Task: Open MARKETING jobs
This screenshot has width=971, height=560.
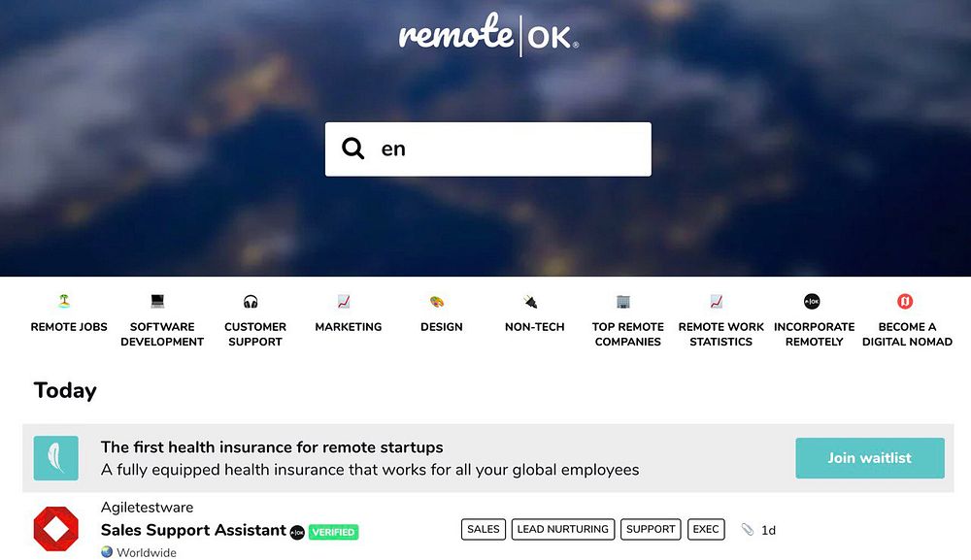Action: tap(348, 327)
